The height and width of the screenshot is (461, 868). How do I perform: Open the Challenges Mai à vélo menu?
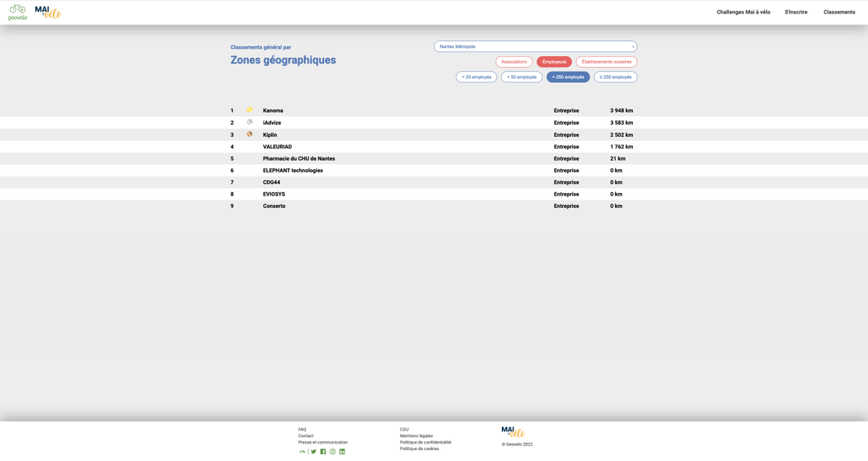coord(744,12)
